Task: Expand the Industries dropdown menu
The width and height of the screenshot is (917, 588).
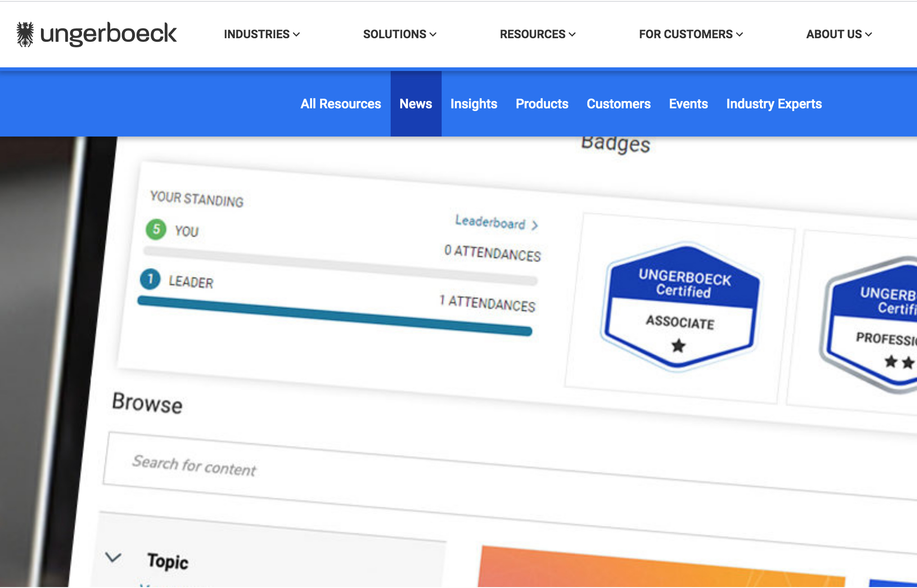Action: [x=262, y=34]
